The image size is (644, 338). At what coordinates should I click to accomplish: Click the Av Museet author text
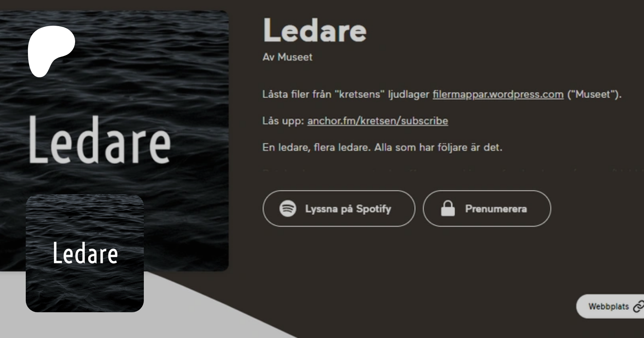click(287, 57)
